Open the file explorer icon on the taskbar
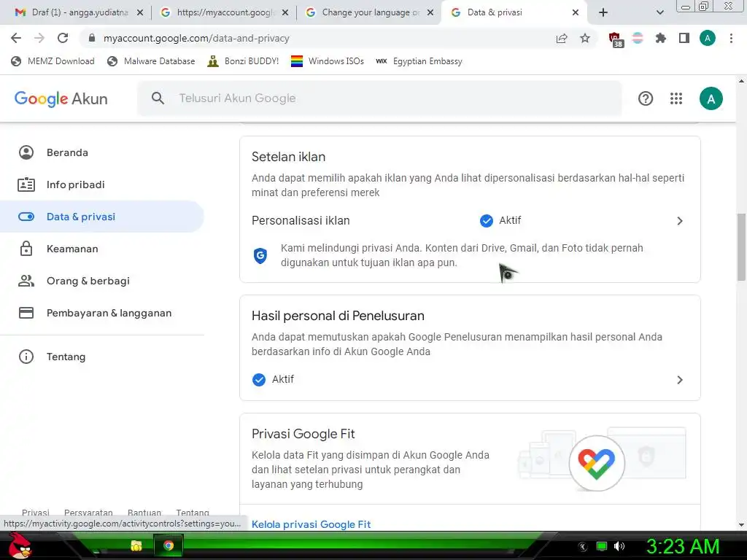Image resolution: width=747 pixels, height=560 pixels. pos(136,545)
